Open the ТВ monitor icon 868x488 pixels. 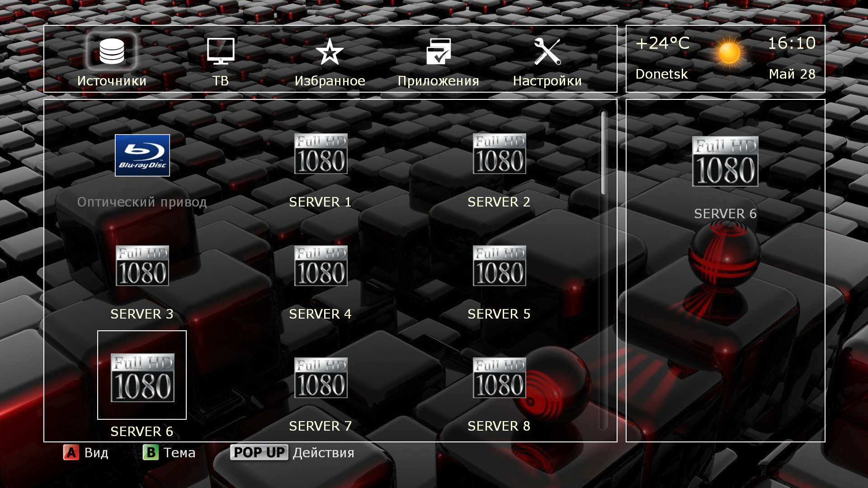(x=221, y=51)
